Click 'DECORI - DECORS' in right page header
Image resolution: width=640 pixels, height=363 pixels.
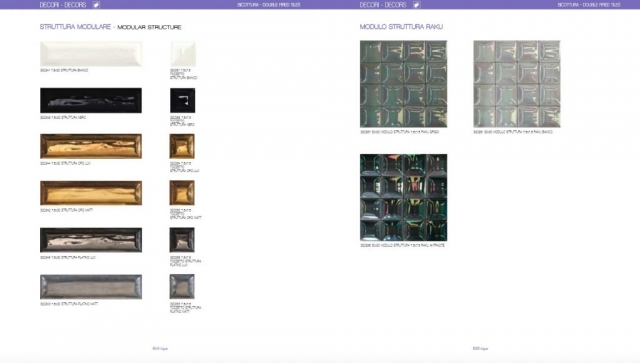383,5
